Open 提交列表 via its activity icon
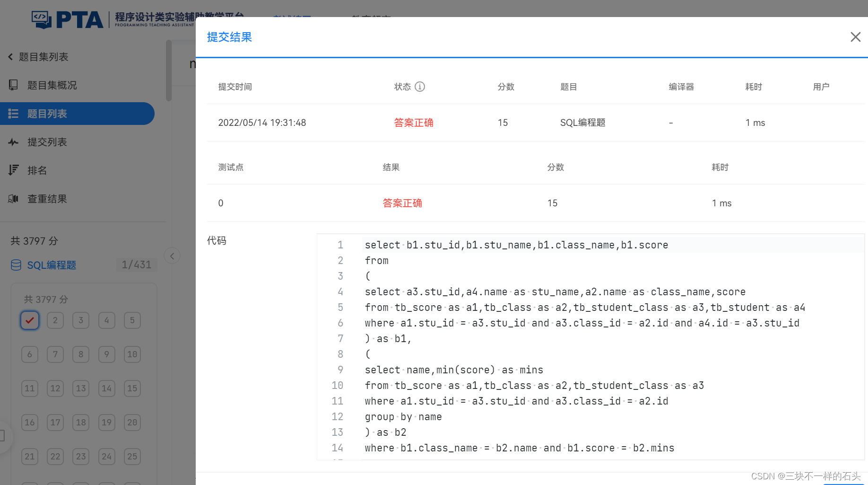This screenshot has width=868, height=485. [13, 142]
